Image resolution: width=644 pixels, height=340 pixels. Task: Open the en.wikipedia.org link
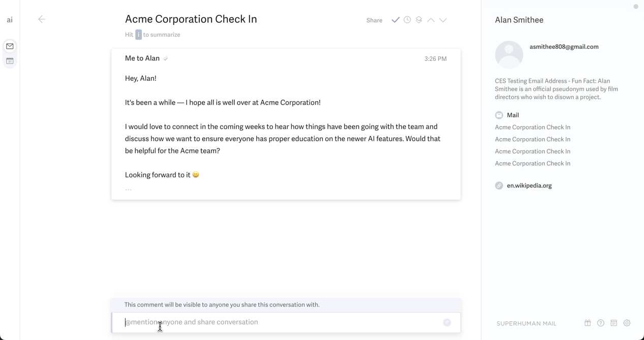pyautogui.click(x=529, y=186)
